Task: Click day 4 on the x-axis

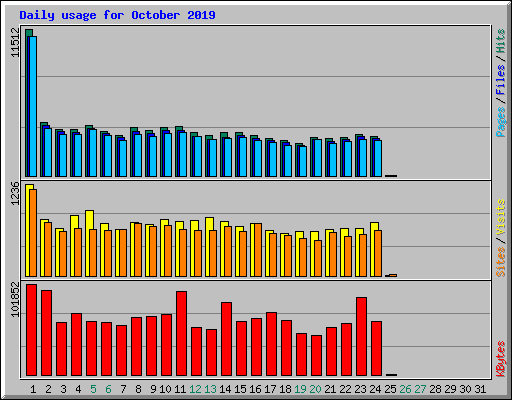Action: (x=78, y=389)
